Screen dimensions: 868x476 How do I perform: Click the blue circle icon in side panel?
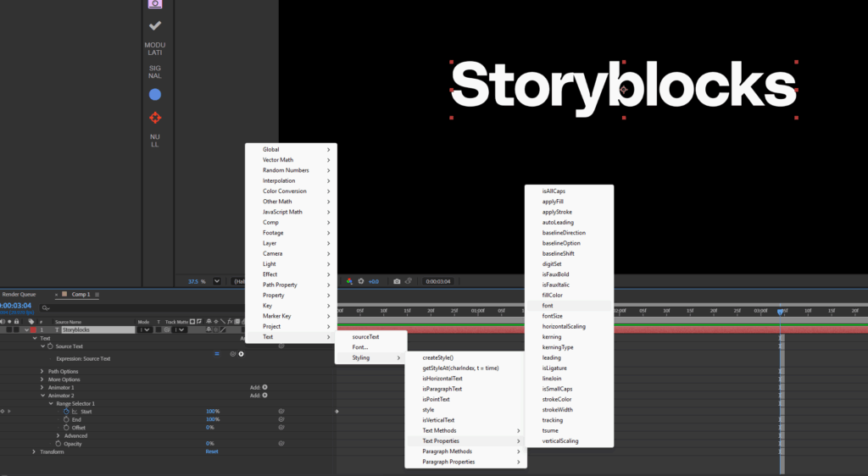point(155,95)
